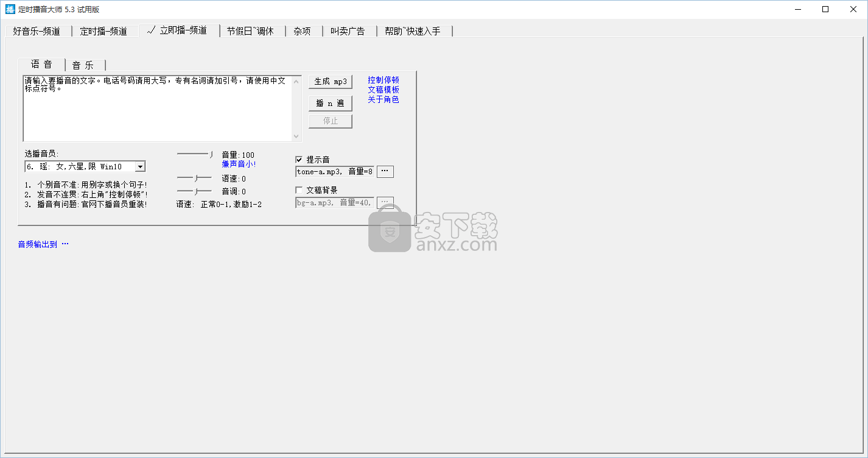Expand the 选播音员 dropdown arrow
Image resolution: width=868 pixels, height=458 pixels.
(x=140, y=166)
